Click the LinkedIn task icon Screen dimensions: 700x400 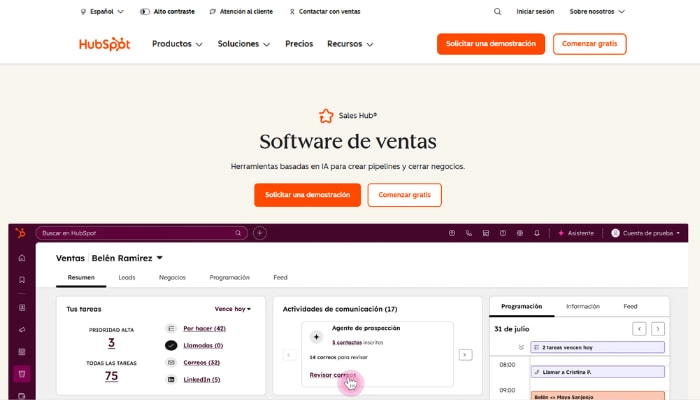click(x=171, y=379)
